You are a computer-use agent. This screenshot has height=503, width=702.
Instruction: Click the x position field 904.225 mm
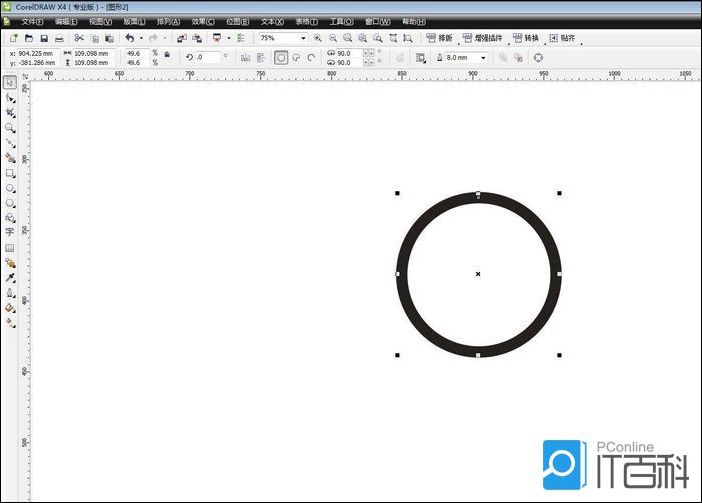[38, 53]
